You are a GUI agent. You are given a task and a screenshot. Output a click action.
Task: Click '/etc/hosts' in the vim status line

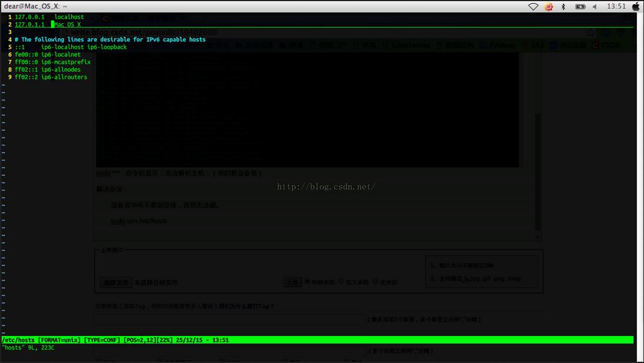(18, 340)
